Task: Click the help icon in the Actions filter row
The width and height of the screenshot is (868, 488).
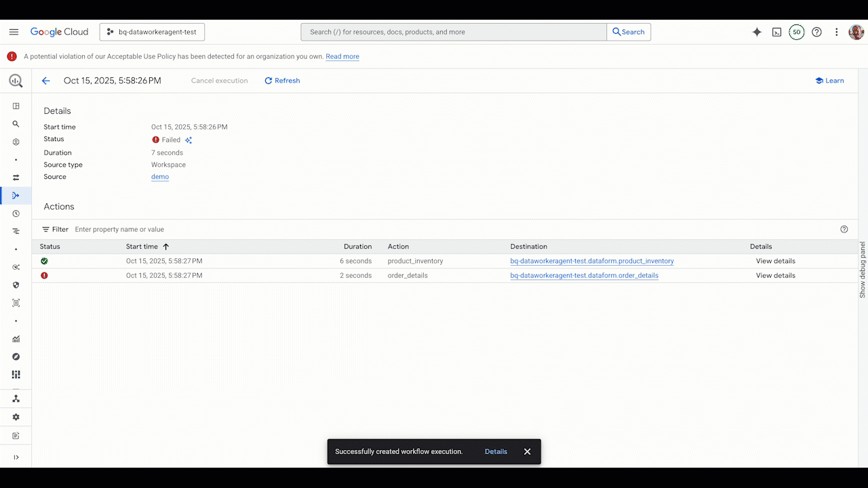Action: tap(844, 229)
